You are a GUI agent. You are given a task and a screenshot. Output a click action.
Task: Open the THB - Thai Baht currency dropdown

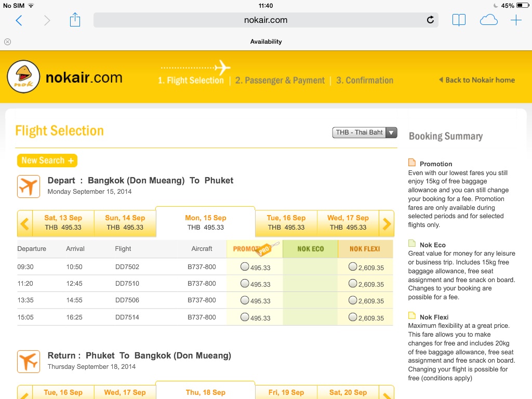coord(365,132)
